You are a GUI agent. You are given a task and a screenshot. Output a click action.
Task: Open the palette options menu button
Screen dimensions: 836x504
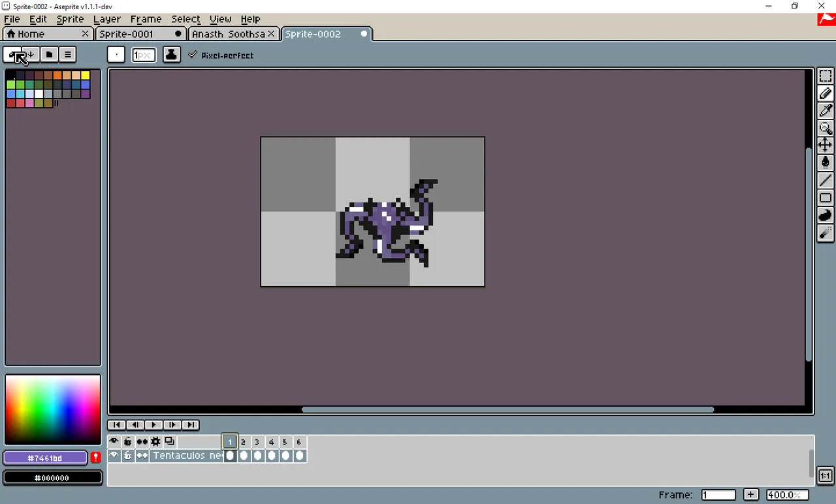coord(67,54)
